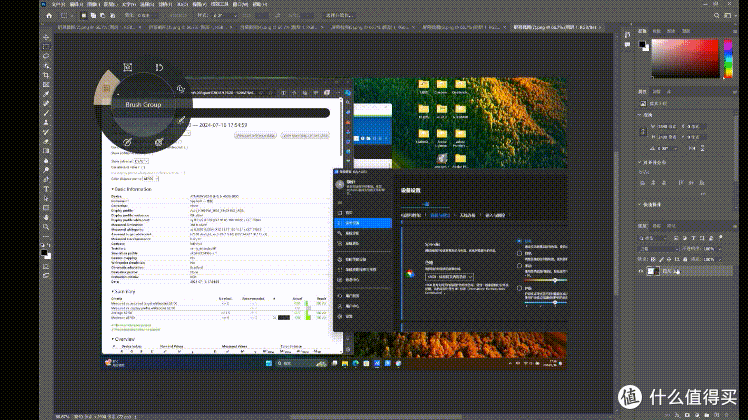Enable add-to-selection mode in options bar
The width and height of the screenshot is (748, 420).
click(93, 15)
